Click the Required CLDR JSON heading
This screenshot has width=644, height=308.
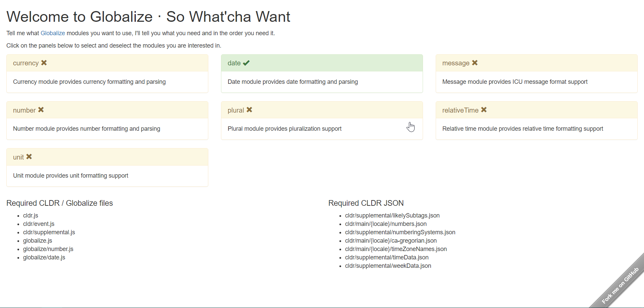[366, 203]
